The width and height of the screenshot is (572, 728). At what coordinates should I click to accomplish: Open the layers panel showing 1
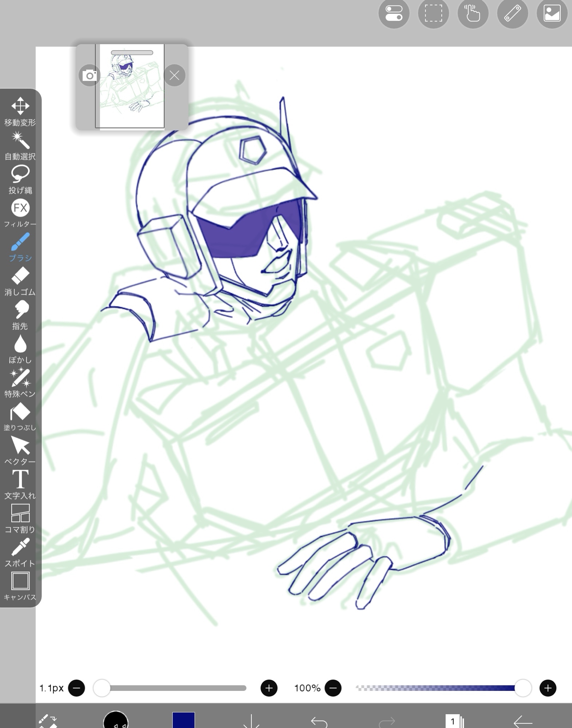(x=454, y=721)
